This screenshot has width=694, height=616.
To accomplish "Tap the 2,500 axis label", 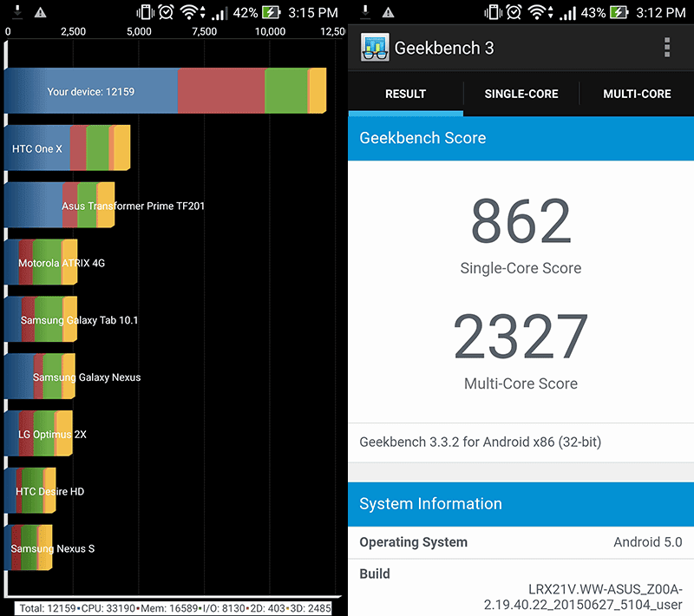I will click(74, 31).
